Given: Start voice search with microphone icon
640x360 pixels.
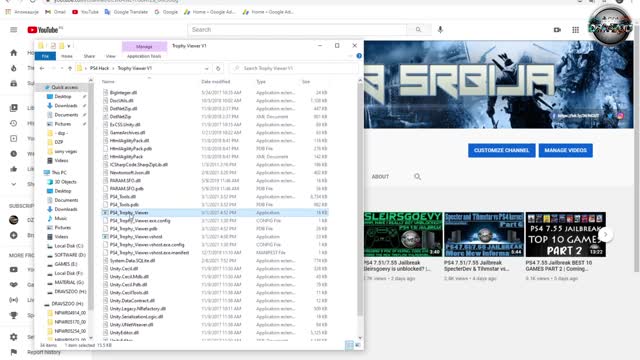Looking at the screenshot, I should coord(440,30).
